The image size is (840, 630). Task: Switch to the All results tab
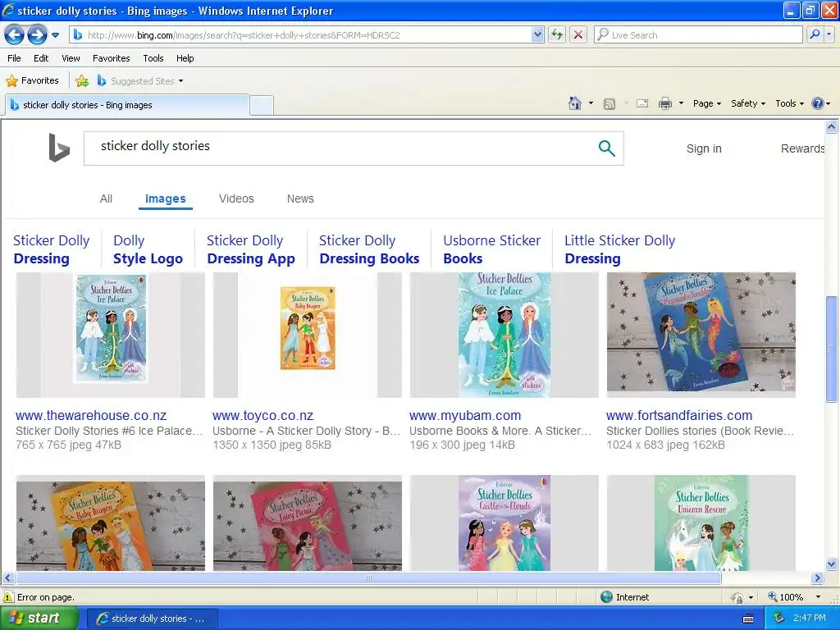coord(106,199)
